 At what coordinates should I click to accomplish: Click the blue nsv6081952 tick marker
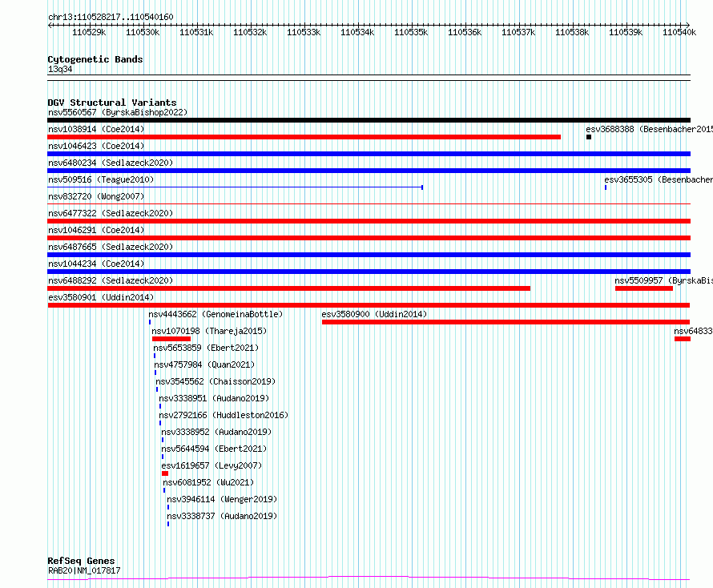[164, 490]
